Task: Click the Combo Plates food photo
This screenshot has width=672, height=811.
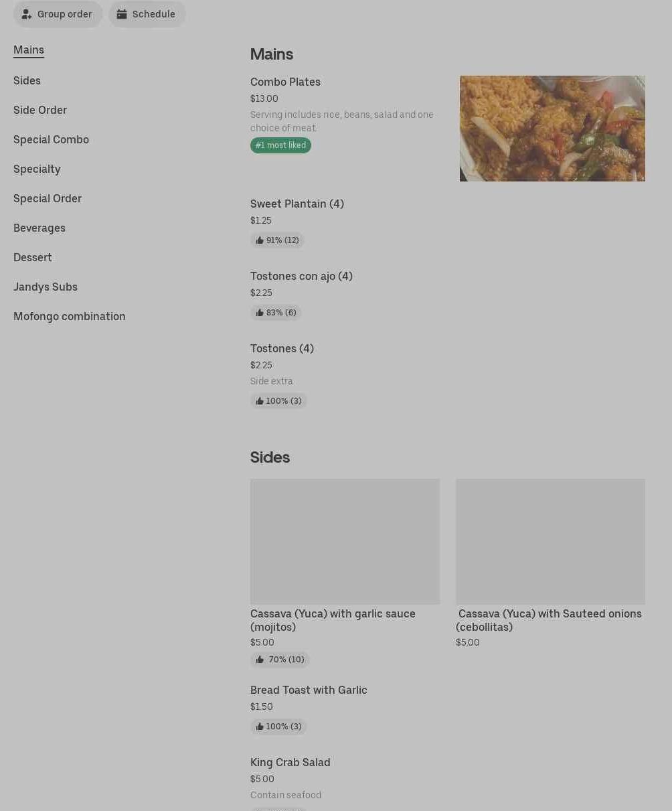Action: pos(552,129)
